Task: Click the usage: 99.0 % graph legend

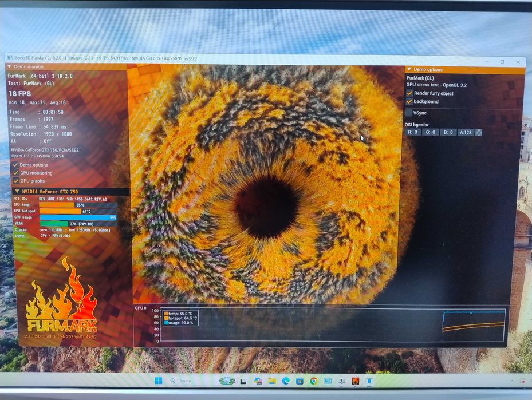Action: [179, 323]
